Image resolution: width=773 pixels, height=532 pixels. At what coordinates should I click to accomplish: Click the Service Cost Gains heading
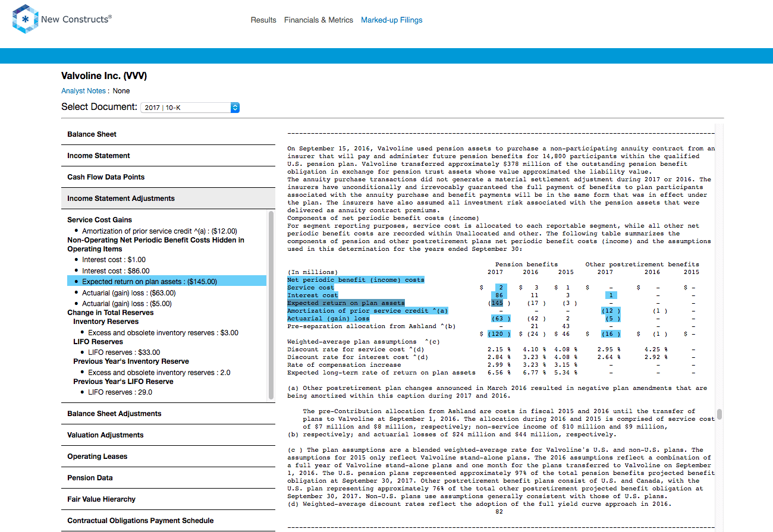[99, 220]
